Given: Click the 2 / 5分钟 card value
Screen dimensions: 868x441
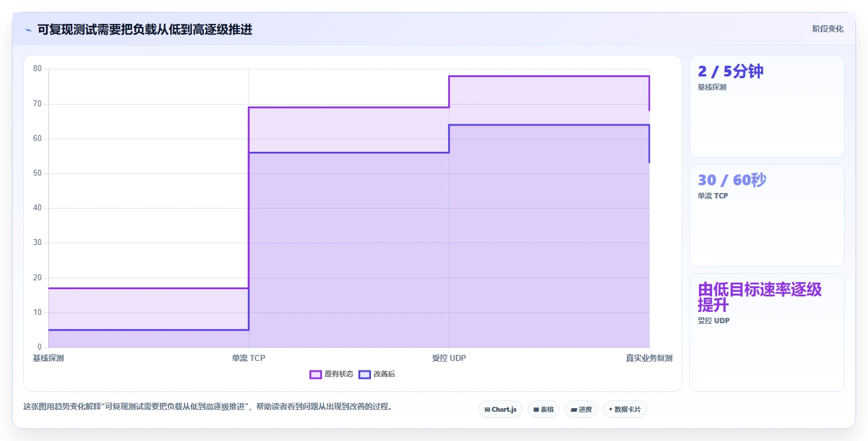Looking at the screenshot, I should click(x=731, y=72).
